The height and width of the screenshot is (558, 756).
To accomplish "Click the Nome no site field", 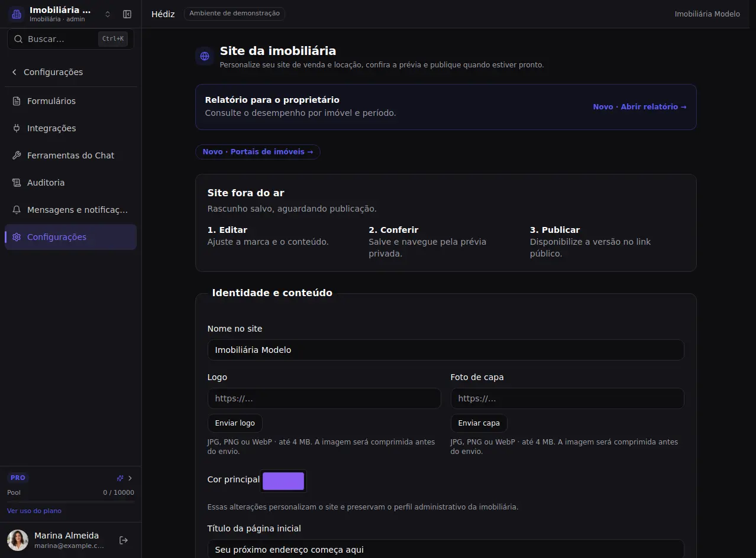I will click(445, 350).
